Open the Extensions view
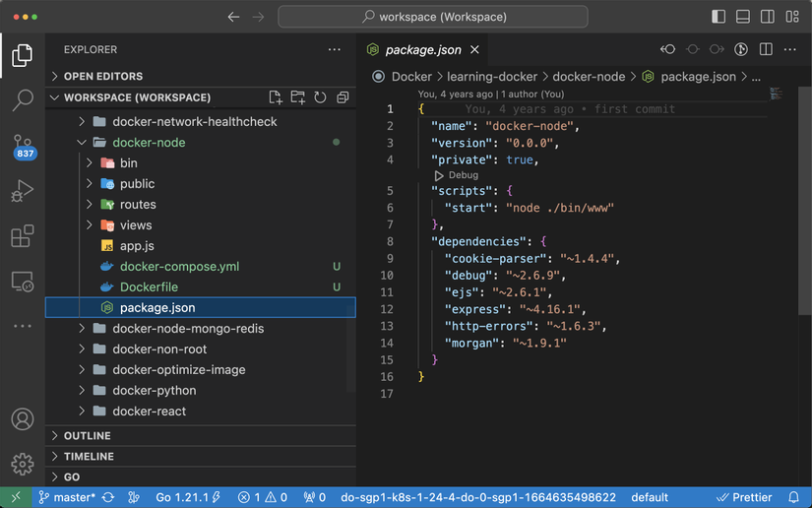The height and width of the screenshot is (508, 812). tap(22, 236)
